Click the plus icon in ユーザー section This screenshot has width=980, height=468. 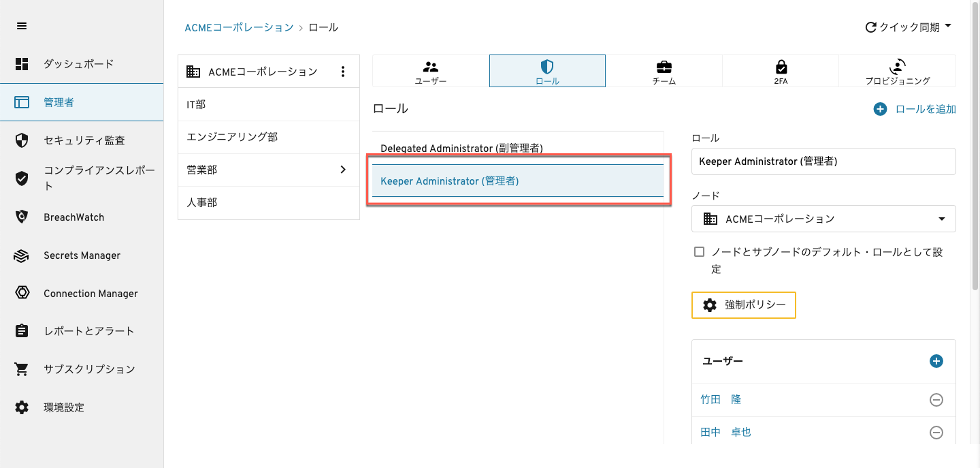(936, 361)
